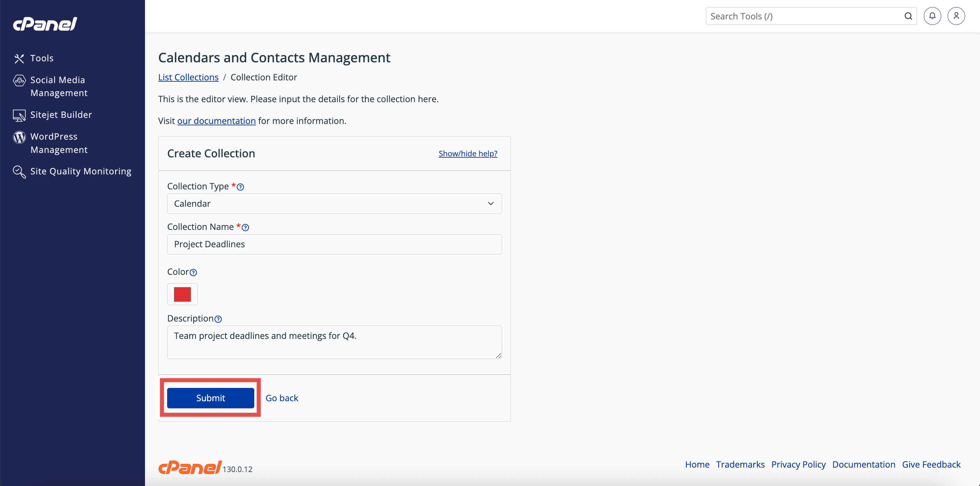Open Tools from the sidebar icon

click(19, 58)
